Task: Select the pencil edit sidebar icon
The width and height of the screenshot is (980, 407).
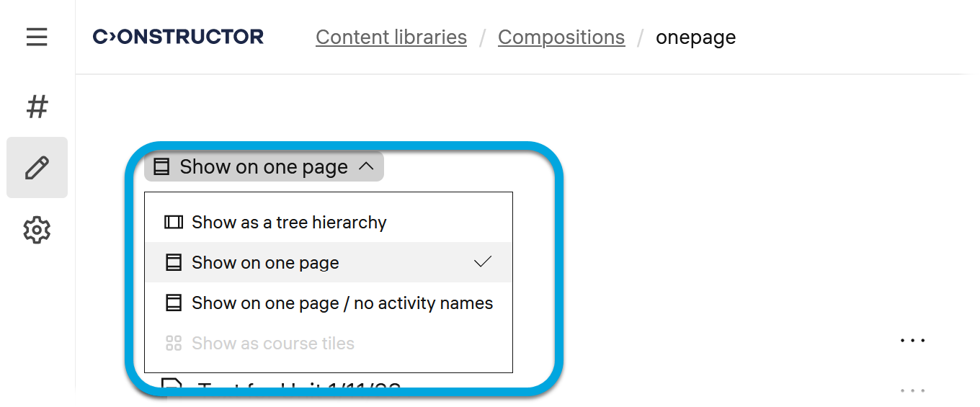Action: pos(37,168)
